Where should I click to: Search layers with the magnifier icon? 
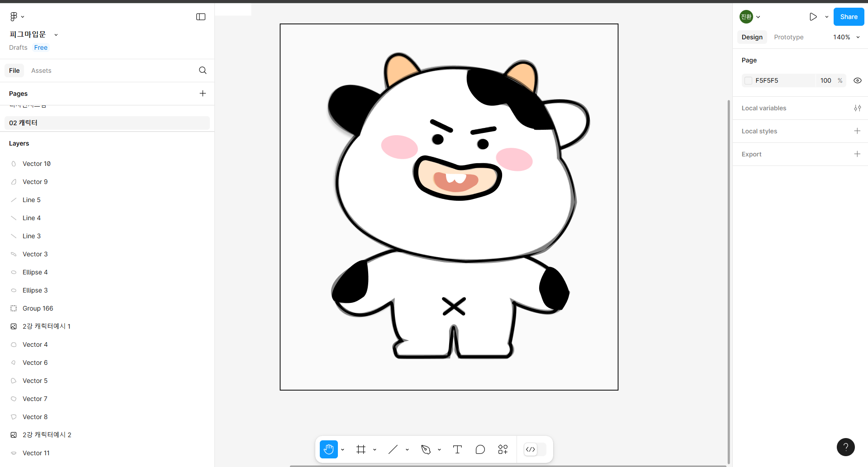coord(203,71)
